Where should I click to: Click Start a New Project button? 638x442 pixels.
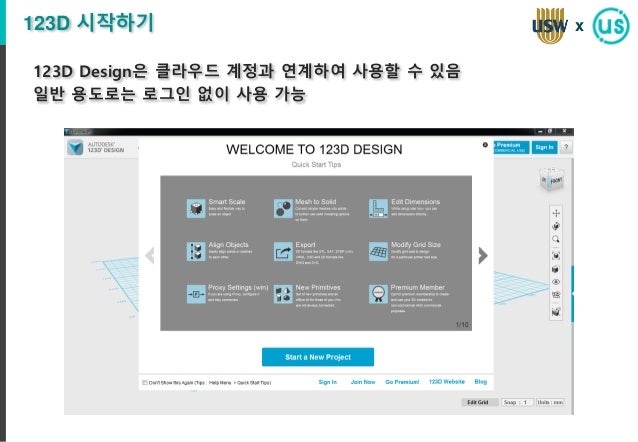[318, 357]
